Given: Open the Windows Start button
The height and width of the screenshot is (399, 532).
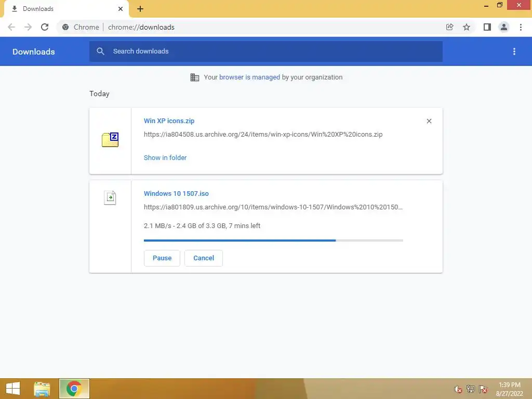Looking at the screenshot, I should point(13,389).
